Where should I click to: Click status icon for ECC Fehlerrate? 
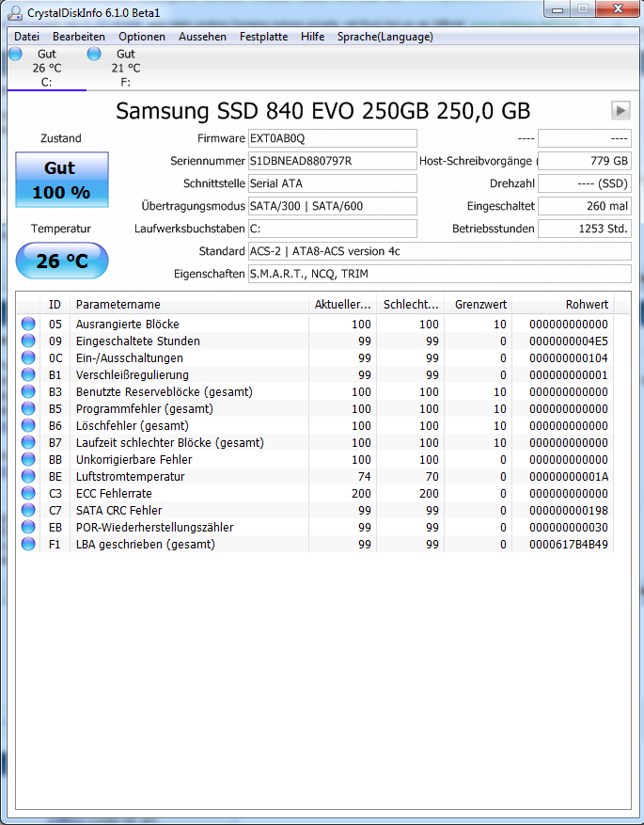point(28,494)
